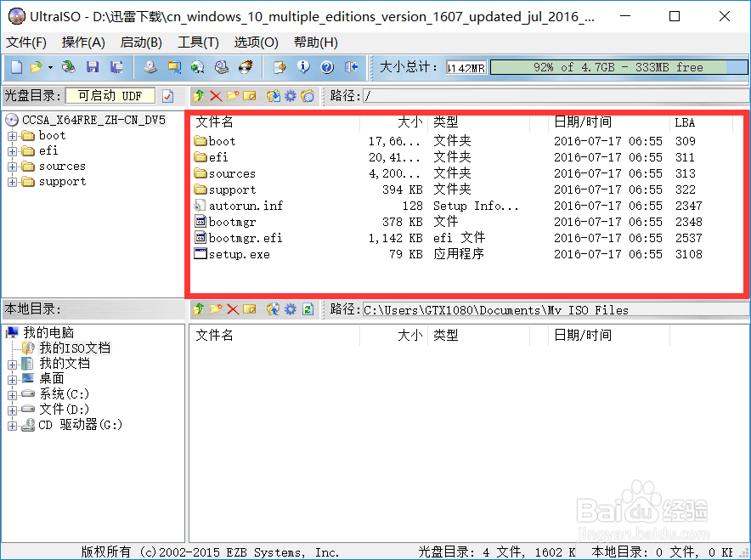The image size is (751, 560).
Task: Sort local files by 类型 column header
Action: pyautogui.click(x=478, y=336)
